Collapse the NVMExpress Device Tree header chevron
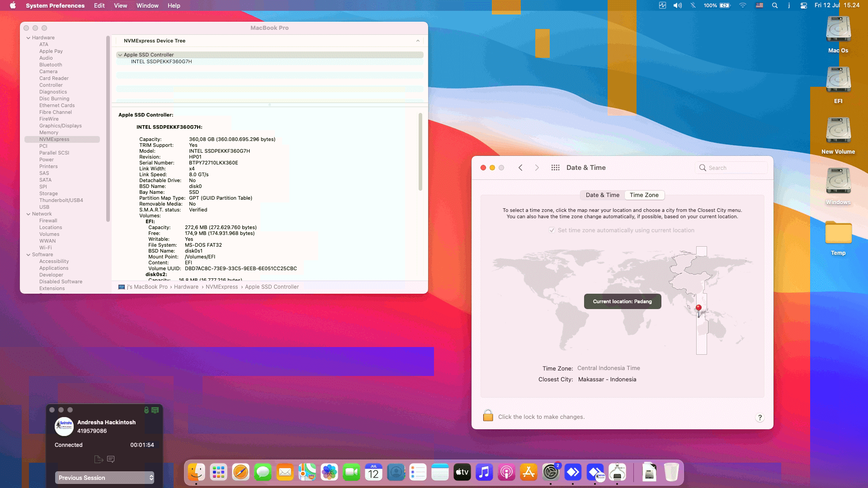The image size is (868, 488). (x=418, y=41)
